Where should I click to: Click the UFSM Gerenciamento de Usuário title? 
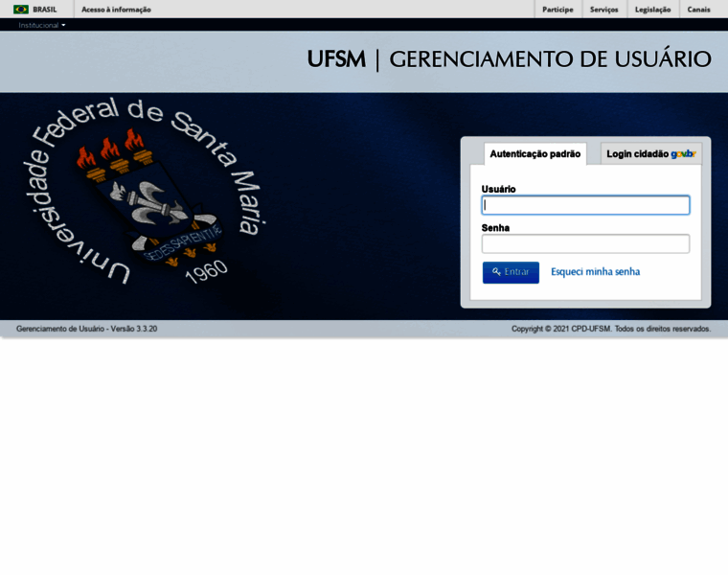point(509,59)
